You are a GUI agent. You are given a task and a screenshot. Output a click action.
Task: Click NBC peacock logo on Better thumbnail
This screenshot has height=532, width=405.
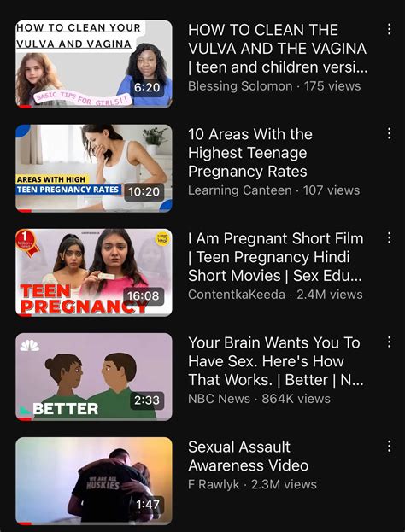(30, 345)
